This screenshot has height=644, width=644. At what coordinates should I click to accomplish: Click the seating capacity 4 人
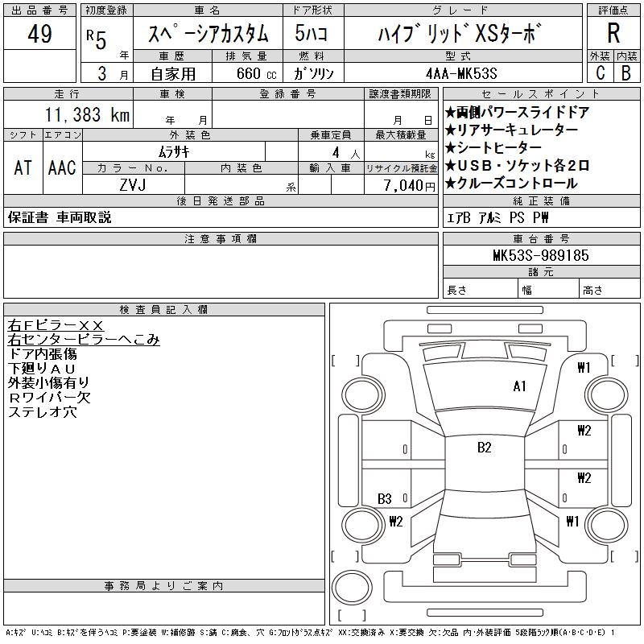point(346,153)
